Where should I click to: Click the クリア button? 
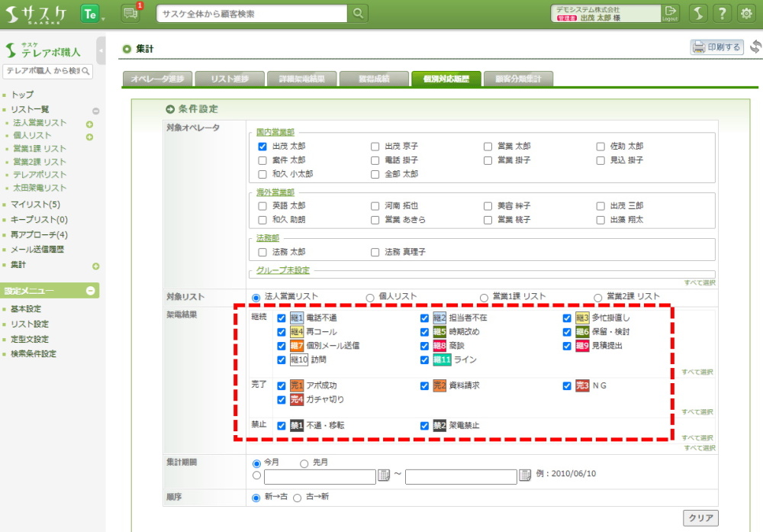click(x=700, y=518)
